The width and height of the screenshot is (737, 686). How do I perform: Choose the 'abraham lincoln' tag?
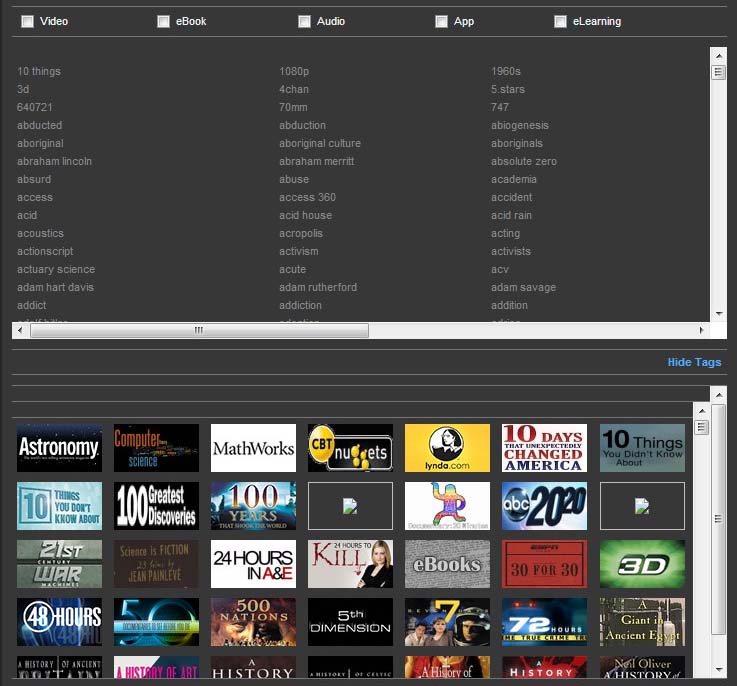pos(55,161)
